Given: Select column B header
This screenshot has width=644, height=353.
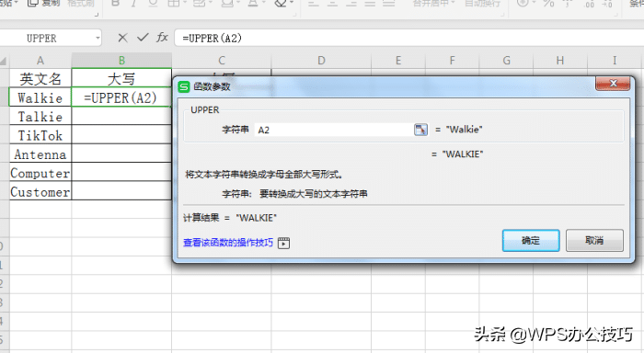Looking at the screenshot, I should point(121,61).
